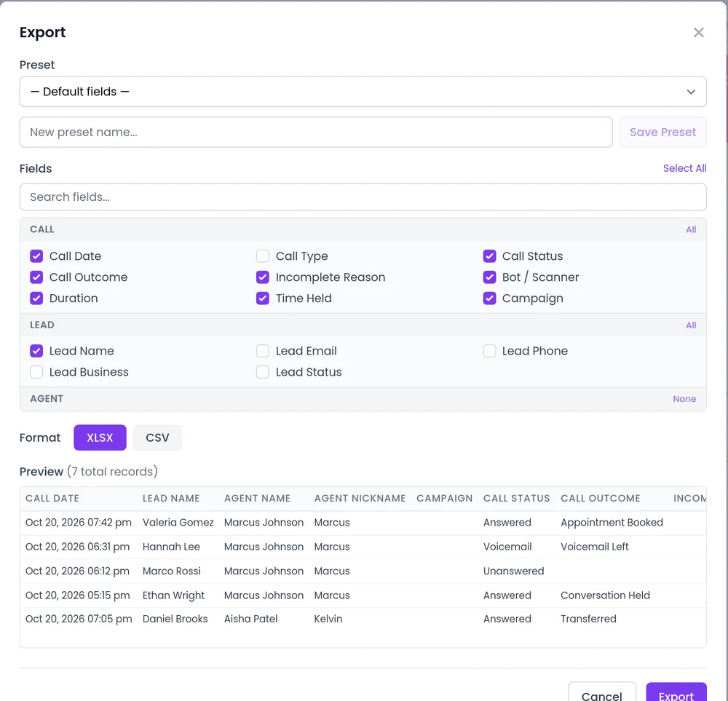Screen dimensions: 728x701
Task: Choose the XLSX format option
Action: tap(100, 437)
